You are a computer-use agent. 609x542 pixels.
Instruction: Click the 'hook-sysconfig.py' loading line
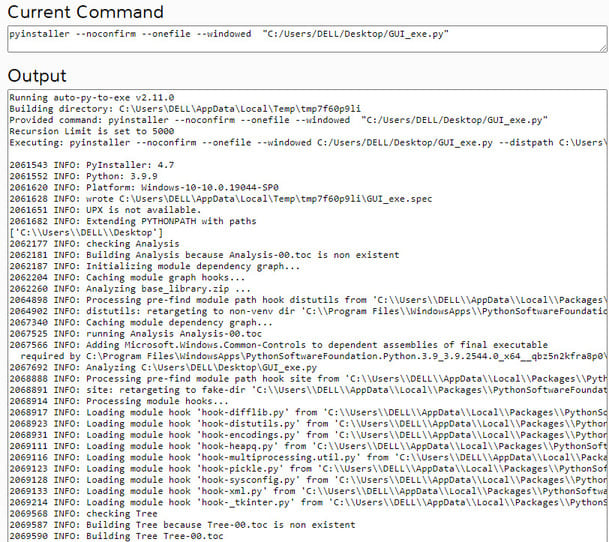[x=308, y=481]
